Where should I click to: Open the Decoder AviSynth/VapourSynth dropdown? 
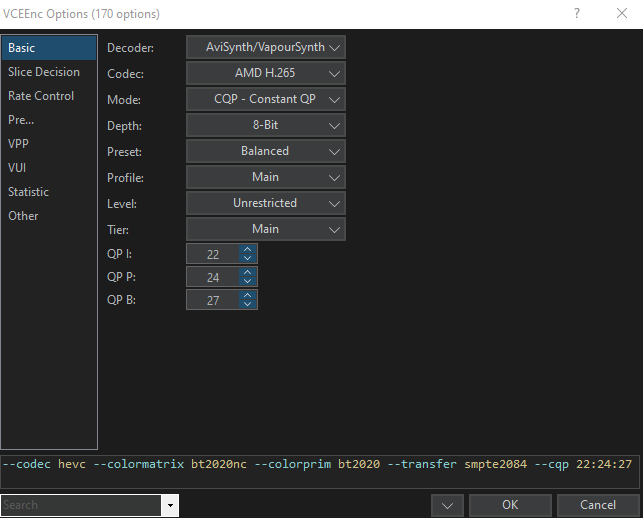tap(266, 48)
